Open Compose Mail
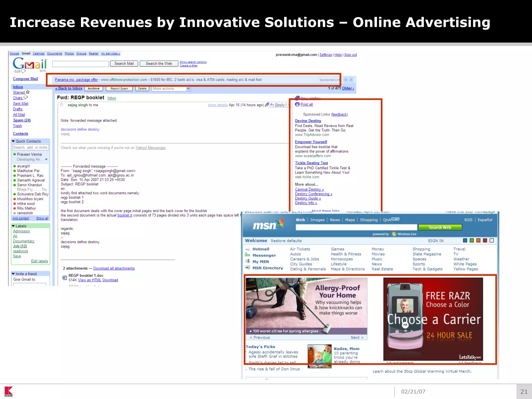The width and height of the screenshot is (532, 399). 25,79
